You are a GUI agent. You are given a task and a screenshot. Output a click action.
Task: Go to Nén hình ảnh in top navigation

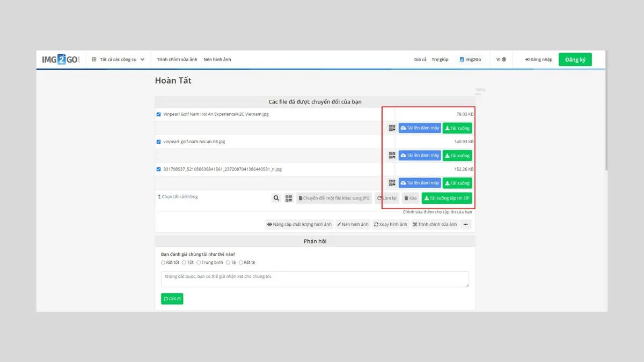pyautogui.click(x=217, y=60)
